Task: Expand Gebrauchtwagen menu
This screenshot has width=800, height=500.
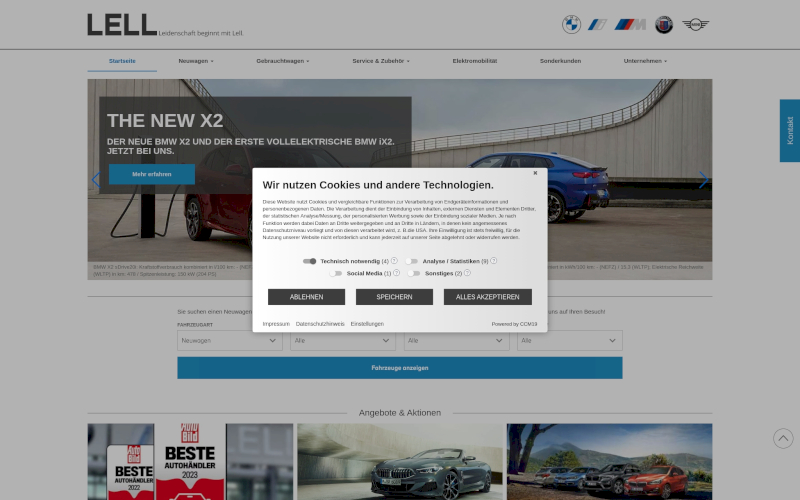Action: (x=283, y=61)
